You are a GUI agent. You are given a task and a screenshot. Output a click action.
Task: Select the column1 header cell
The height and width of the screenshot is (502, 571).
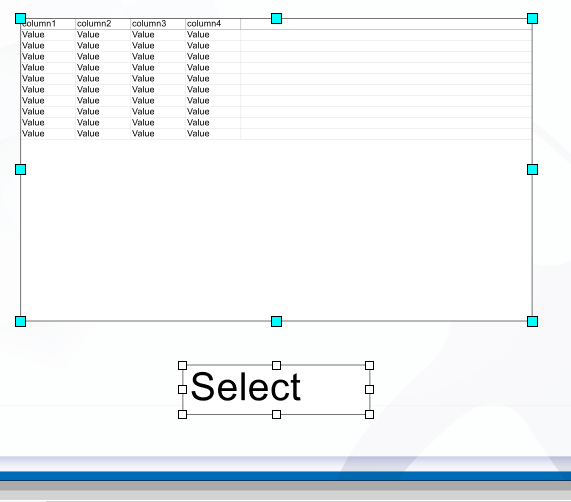point(48,24)
